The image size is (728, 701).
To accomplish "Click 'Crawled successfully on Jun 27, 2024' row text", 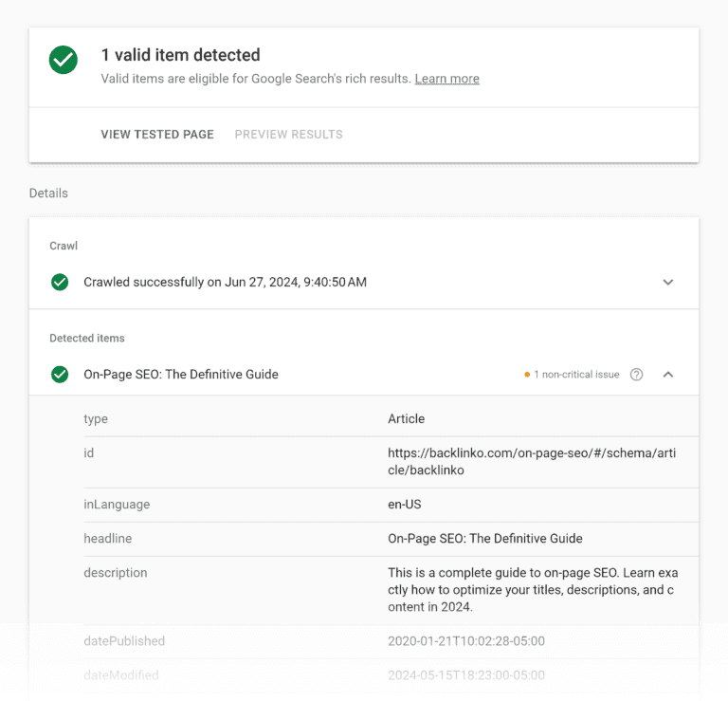I will (226, 282).
